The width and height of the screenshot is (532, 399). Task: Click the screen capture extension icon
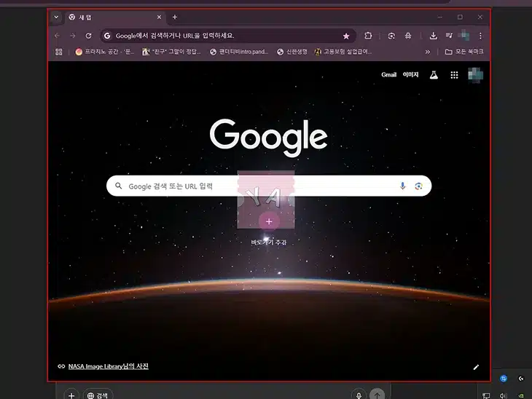pos(391,36)
